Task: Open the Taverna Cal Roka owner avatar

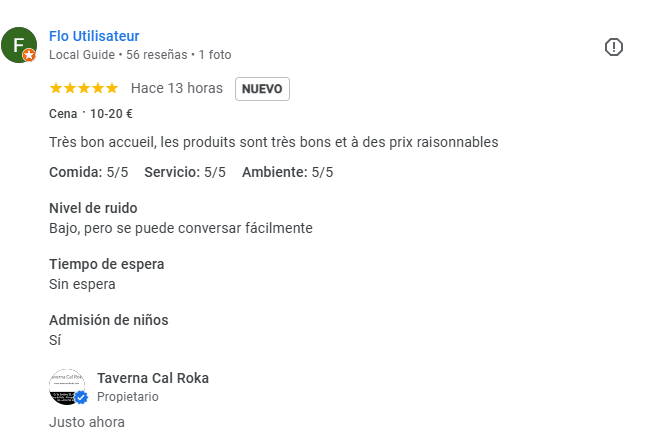Action: pyautogui.click(x=67, y=387)
